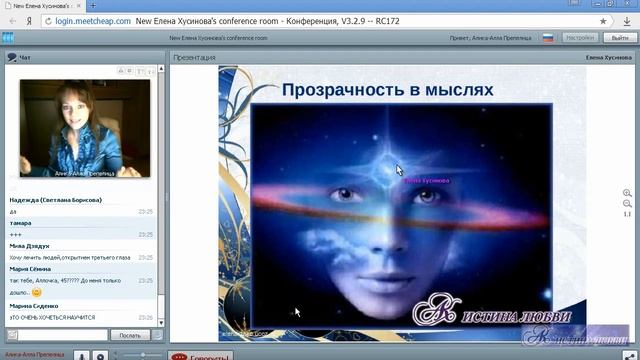Open the Yandex 'Я' home button
This screenshot has width=640, height=360.
click(x=29, y=21)
